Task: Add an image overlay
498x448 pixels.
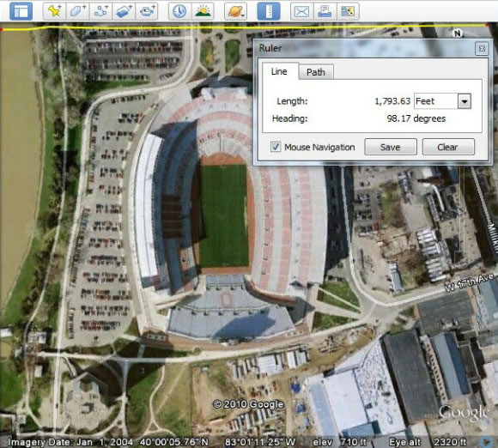Action: 124,11
